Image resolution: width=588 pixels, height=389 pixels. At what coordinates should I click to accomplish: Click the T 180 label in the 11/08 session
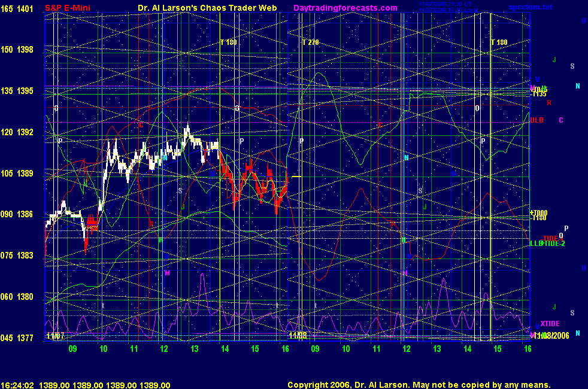tap(499, 42)
